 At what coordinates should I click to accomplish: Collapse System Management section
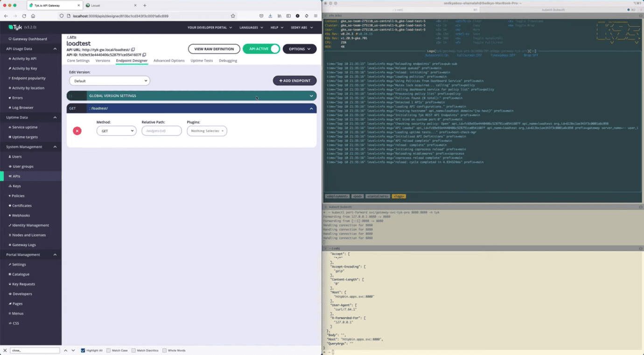click(55, 147)
